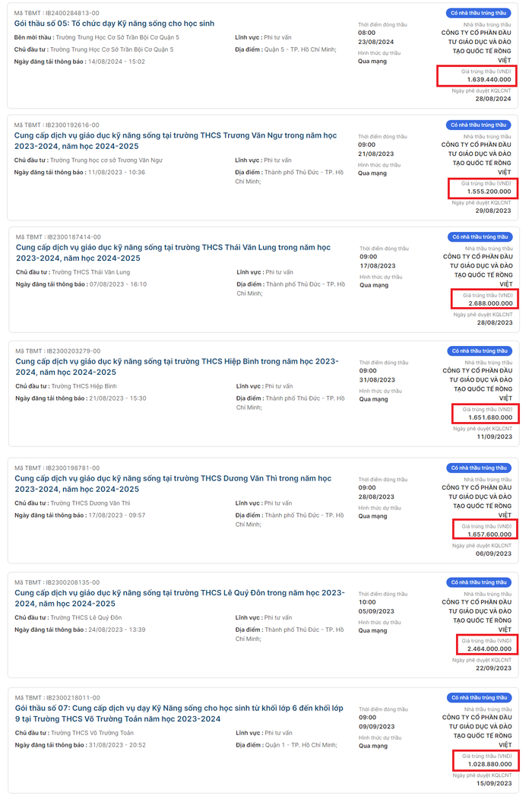532x796 pixels.
Task: Select the winning price 1.639.440.000
Action: 489,79
